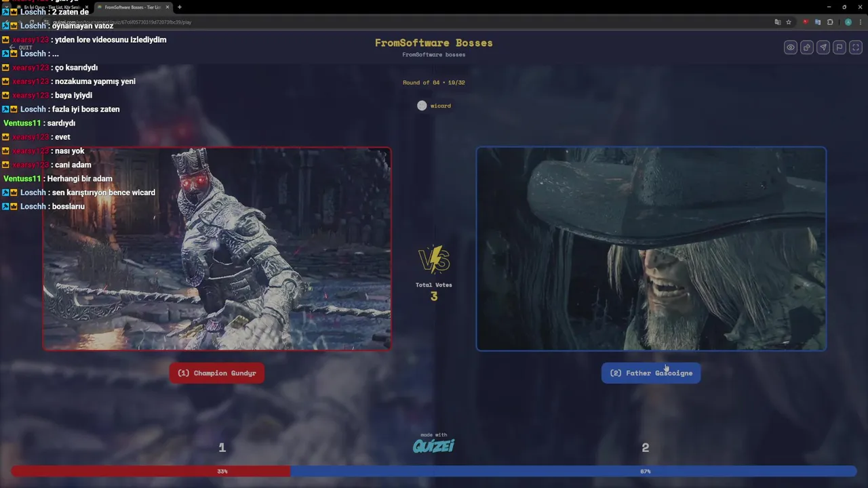Image resolution: width=868 pixels, height=488 pixels.
Task: Click the vote option number 2 label
Action: [646, 447]
